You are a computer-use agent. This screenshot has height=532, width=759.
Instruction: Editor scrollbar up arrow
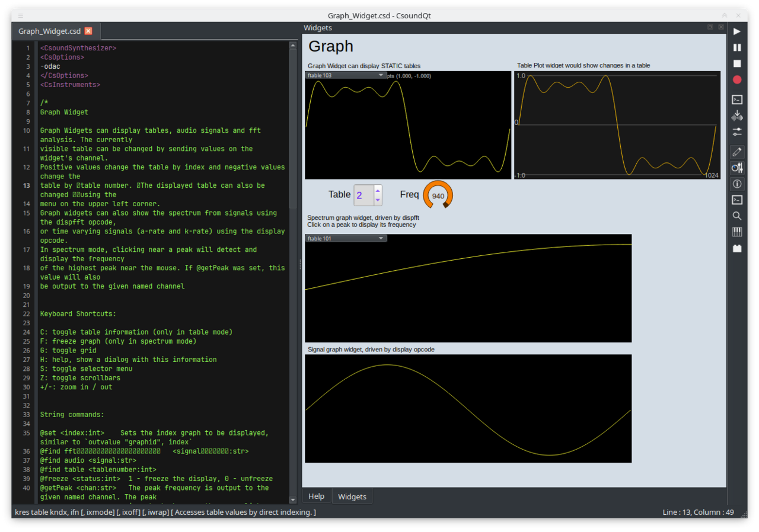pos(293,45)
